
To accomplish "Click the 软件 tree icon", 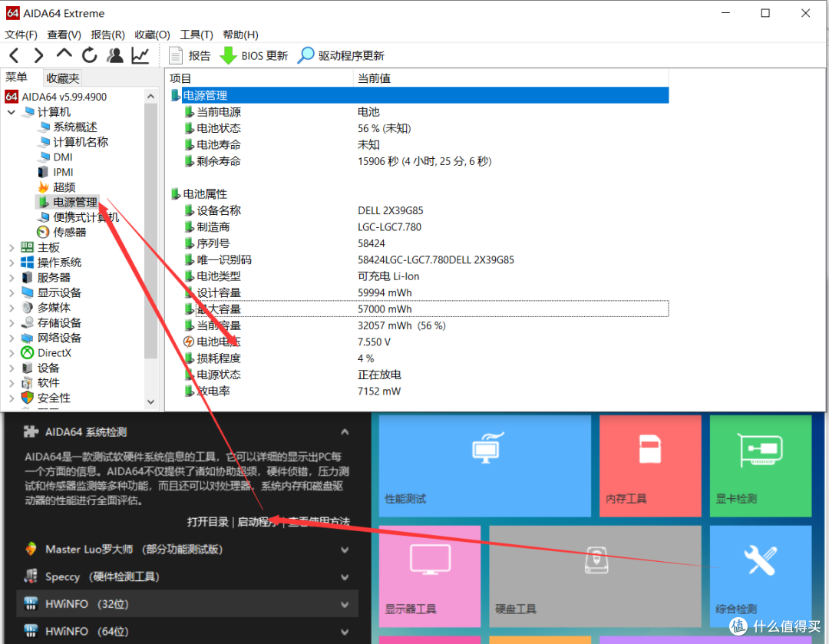I will pos(28,383).
